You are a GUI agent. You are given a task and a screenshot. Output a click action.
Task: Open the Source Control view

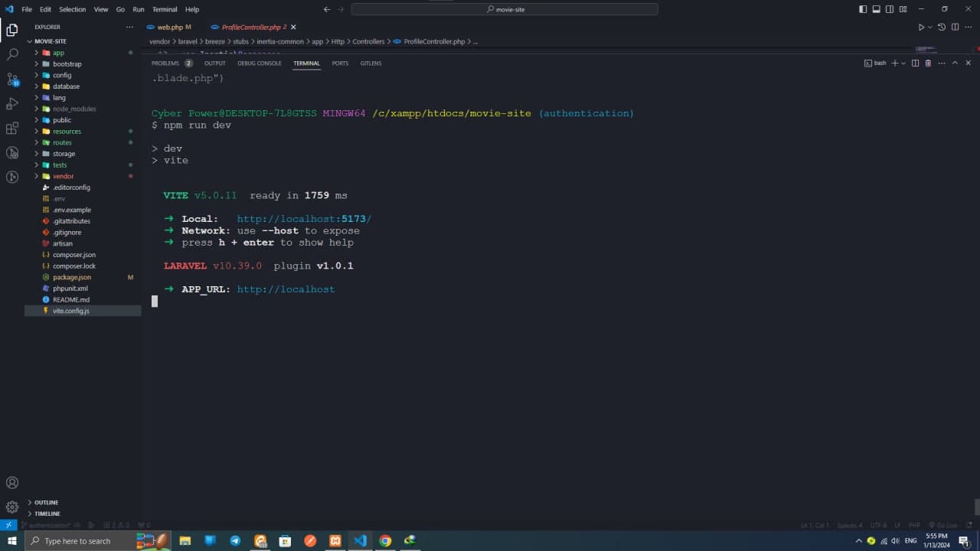(x=12, y=80)
